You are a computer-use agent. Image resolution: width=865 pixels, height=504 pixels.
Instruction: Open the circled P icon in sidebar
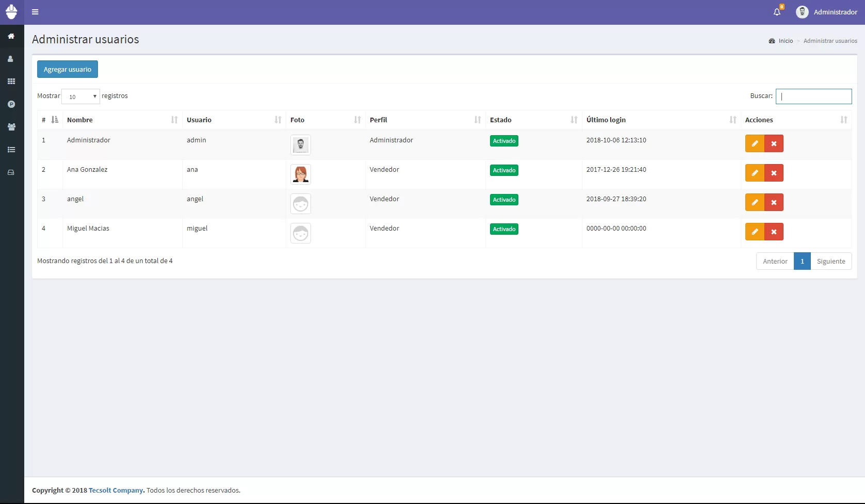(11, 104)
